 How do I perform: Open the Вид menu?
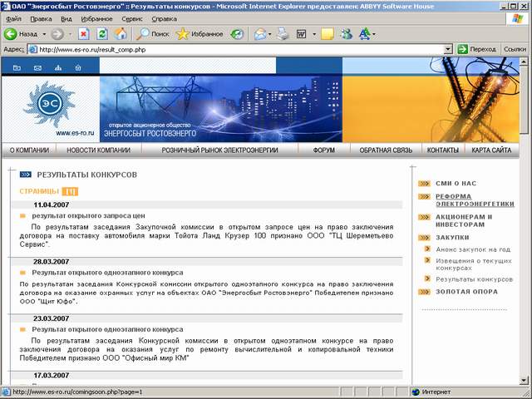coord(66,19)
